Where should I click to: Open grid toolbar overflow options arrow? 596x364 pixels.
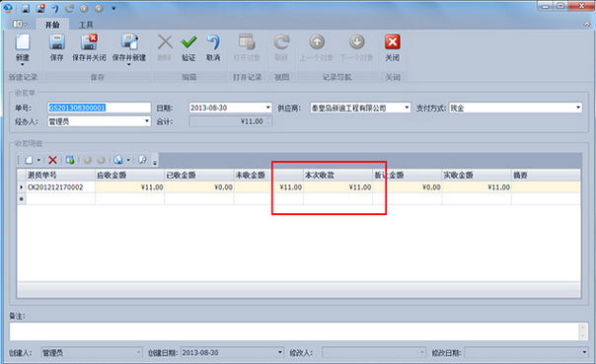tap(155, 162)
